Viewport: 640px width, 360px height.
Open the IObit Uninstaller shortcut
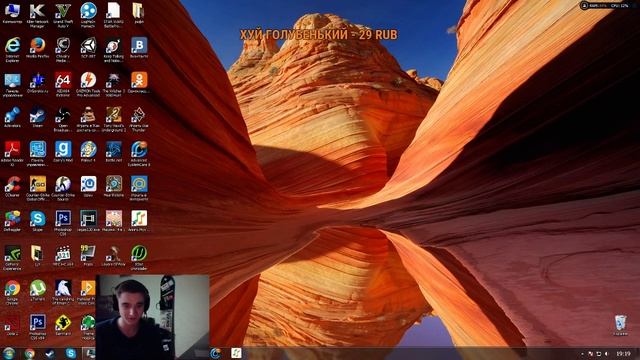[139, 258]
